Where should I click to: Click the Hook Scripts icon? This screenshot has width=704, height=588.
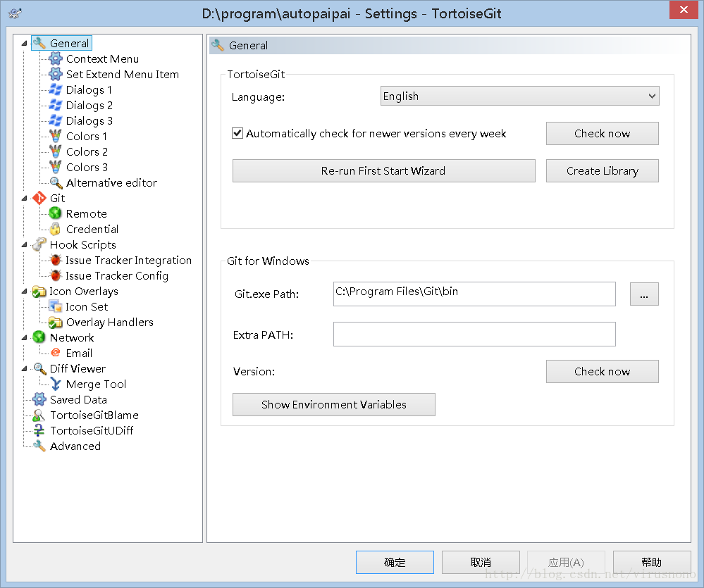click(x=39, y=244)
